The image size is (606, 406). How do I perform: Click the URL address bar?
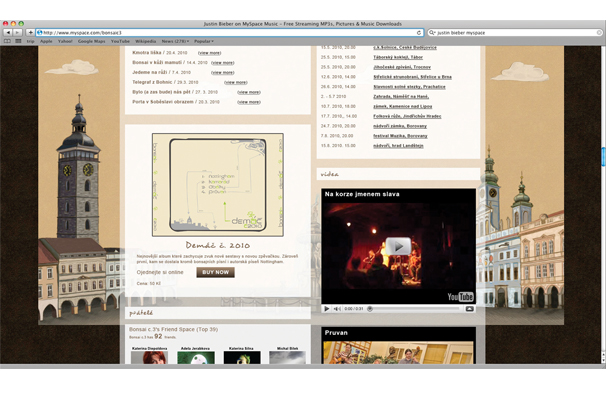tap(220, 32)
